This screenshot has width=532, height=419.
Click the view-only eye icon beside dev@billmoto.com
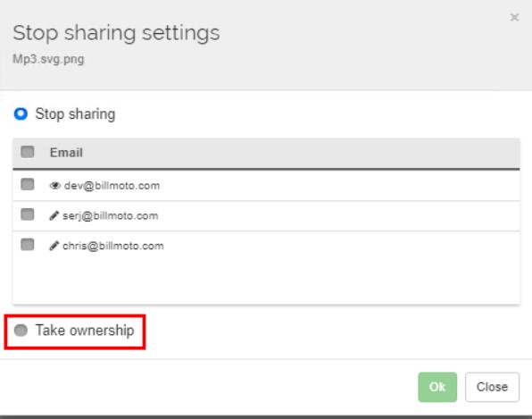click(x=54, y=186)
